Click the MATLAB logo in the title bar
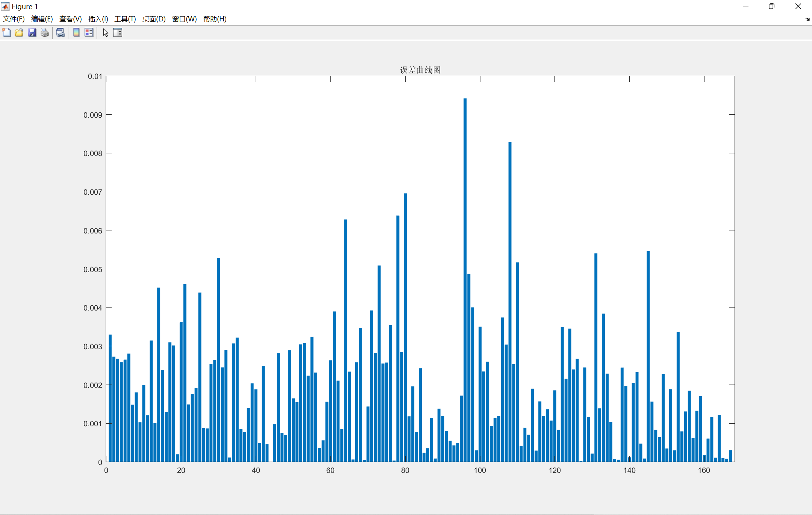The image size is (812, 515). pos(5,6)
